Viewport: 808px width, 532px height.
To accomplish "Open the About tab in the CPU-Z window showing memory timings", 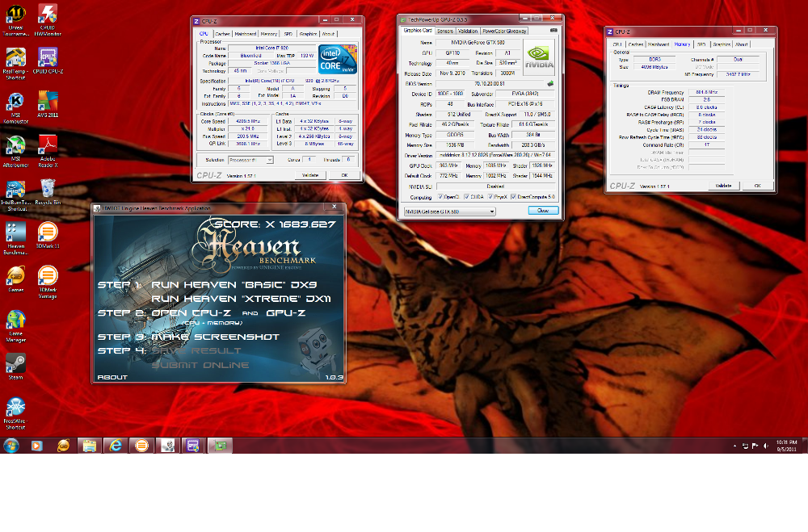I will (741, 45).
